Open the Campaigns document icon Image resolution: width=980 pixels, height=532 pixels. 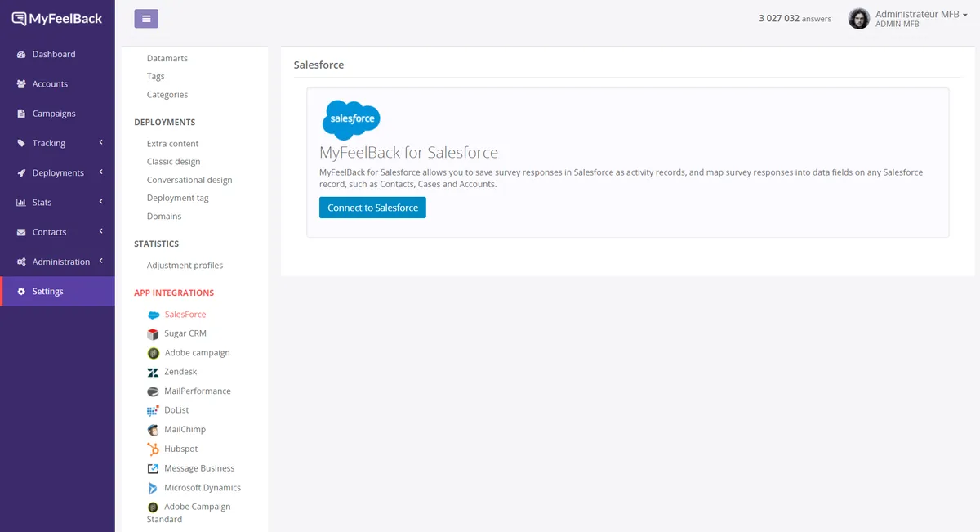21,114
